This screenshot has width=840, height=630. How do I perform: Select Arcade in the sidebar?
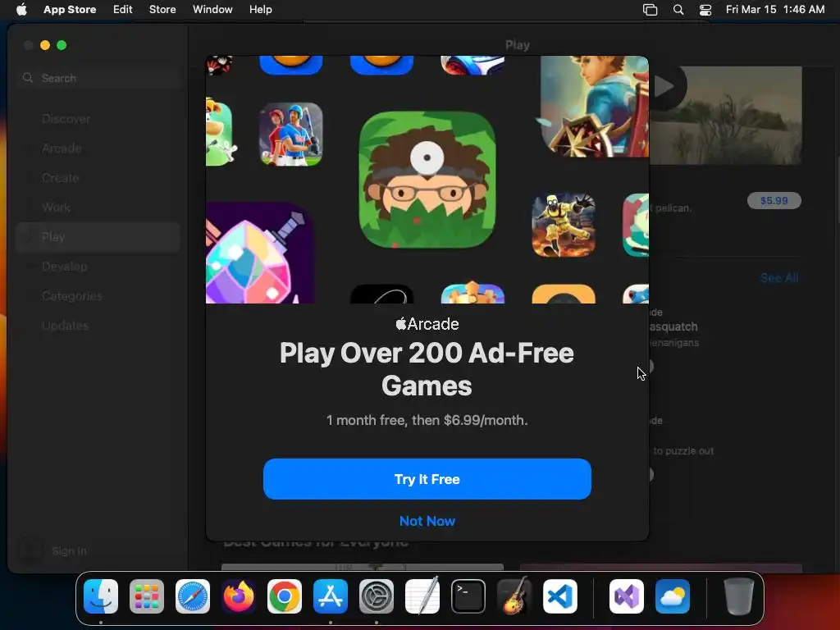pyautogui.click(x=98, y=148)
